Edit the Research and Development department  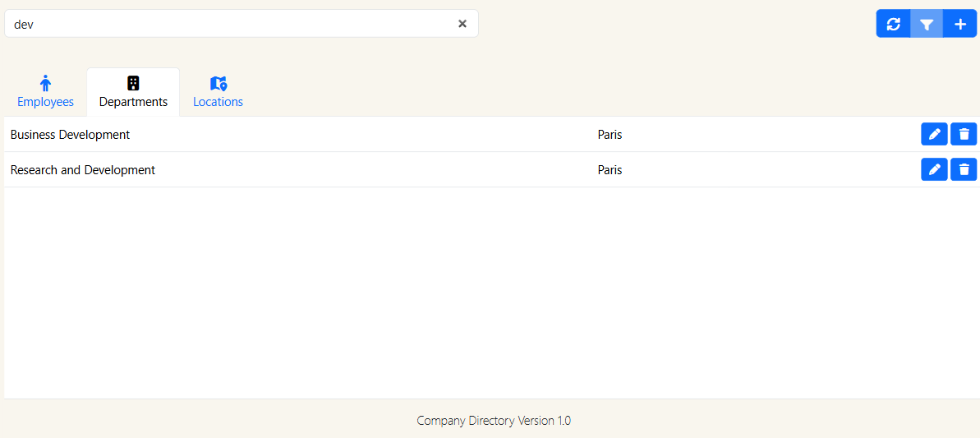[x=934, y=169]
